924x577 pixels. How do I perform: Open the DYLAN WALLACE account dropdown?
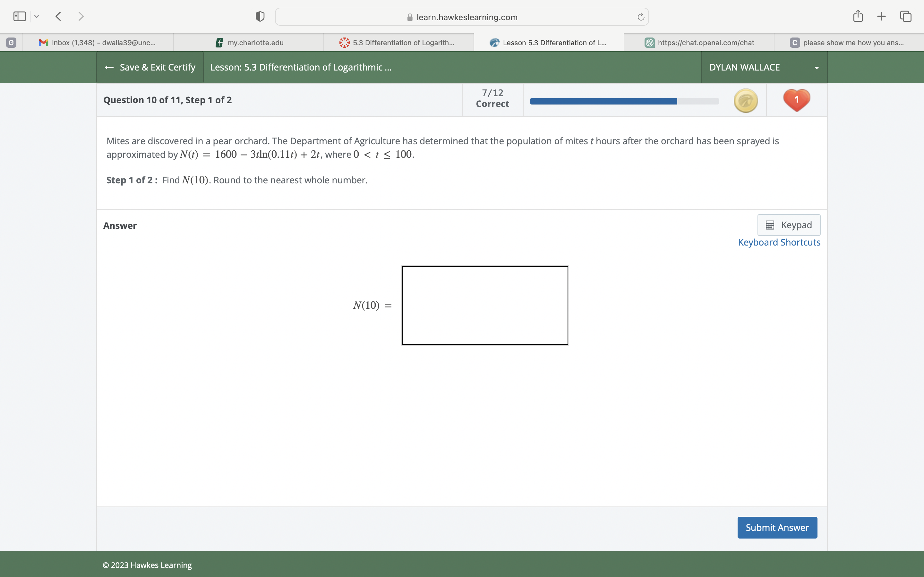(x=816, y=67)
